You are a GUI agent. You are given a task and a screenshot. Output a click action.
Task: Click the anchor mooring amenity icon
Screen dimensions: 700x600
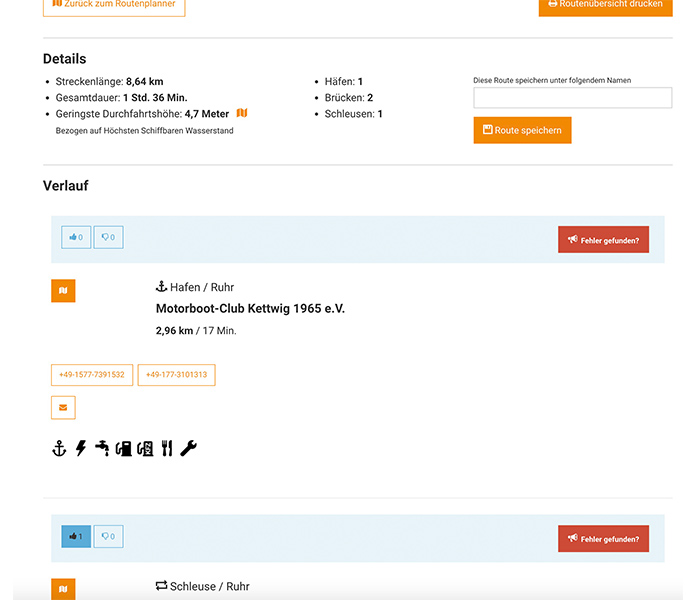coord(59,449)
